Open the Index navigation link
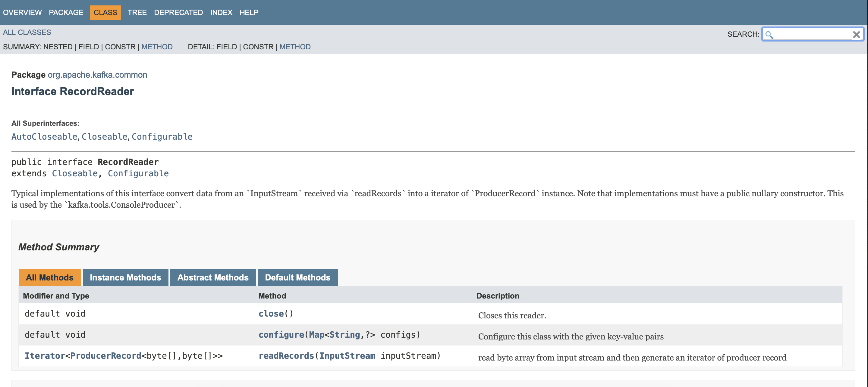 click(x=221, y=12)
